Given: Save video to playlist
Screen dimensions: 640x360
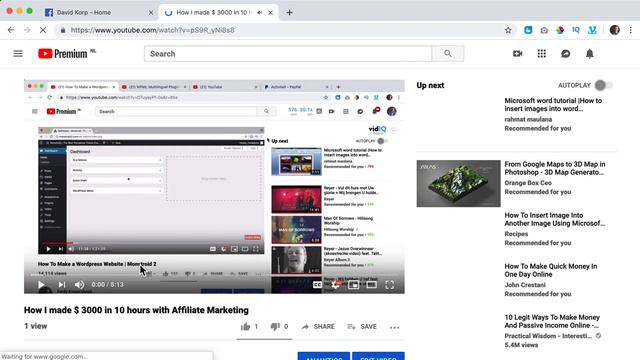Looking at the screenshot, I should pos(362,327).
